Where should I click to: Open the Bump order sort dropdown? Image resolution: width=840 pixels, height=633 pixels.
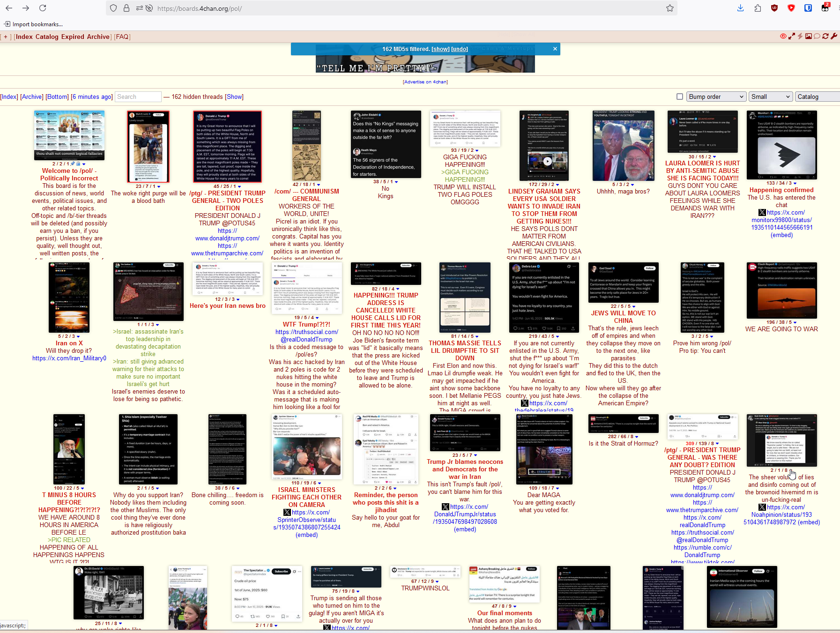716,97
